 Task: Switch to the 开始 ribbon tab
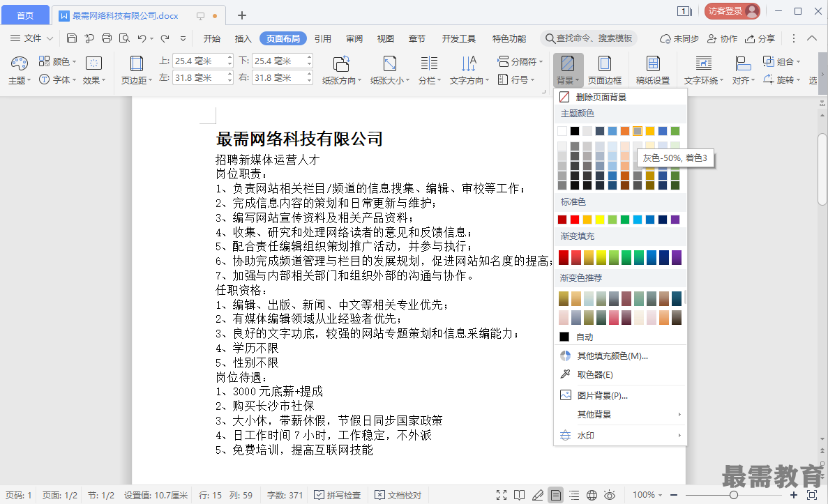pos(212,38)
